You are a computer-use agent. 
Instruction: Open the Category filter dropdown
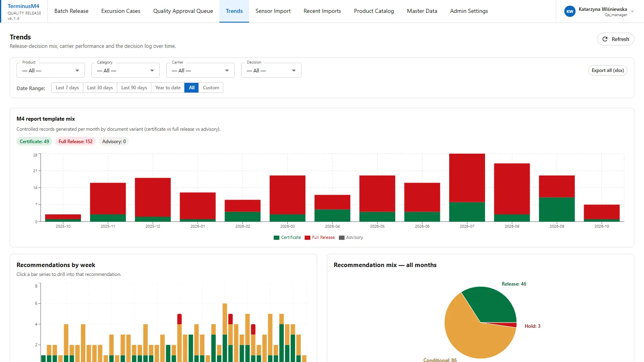(x=126, y=70)
